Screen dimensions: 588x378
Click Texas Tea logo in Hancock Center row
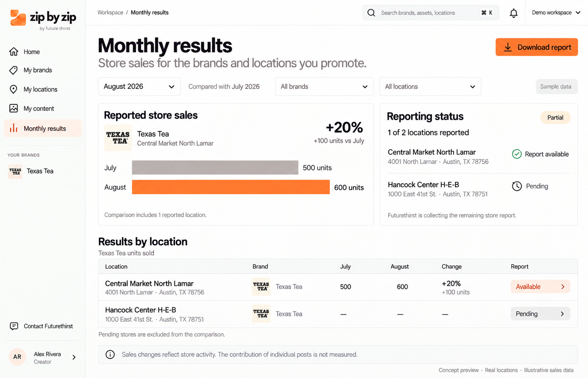(x=261, y=314)
